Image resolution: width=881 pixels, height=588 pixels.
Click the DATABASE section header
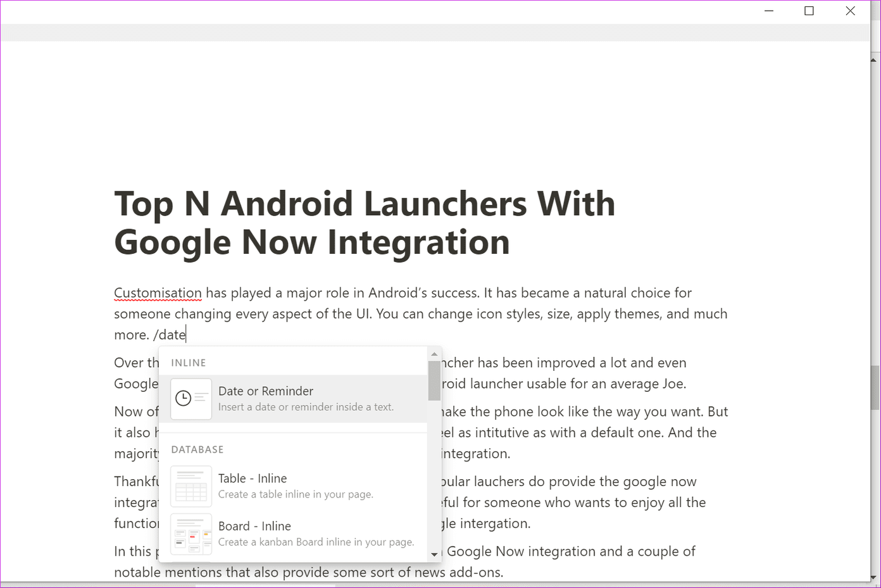(197, 449)
